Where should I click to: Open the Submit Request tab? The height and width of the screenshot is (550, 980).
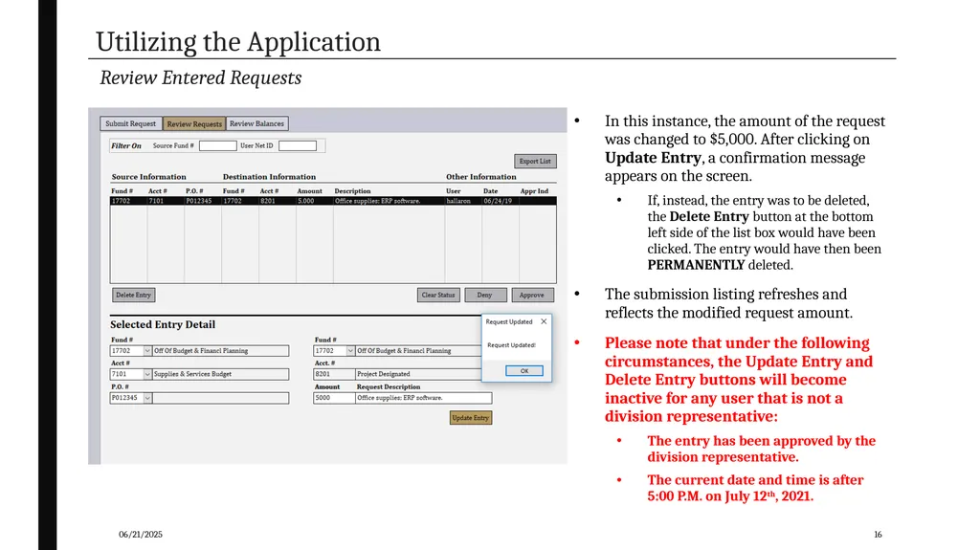tap(130, 123)
